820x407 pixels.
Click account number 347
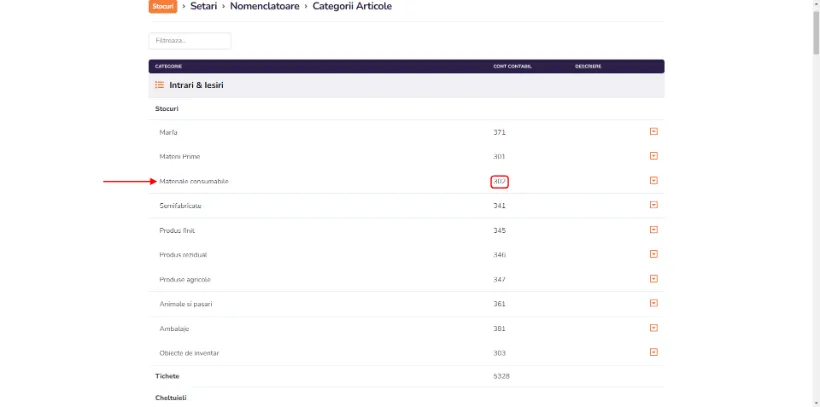coord(499,279)
